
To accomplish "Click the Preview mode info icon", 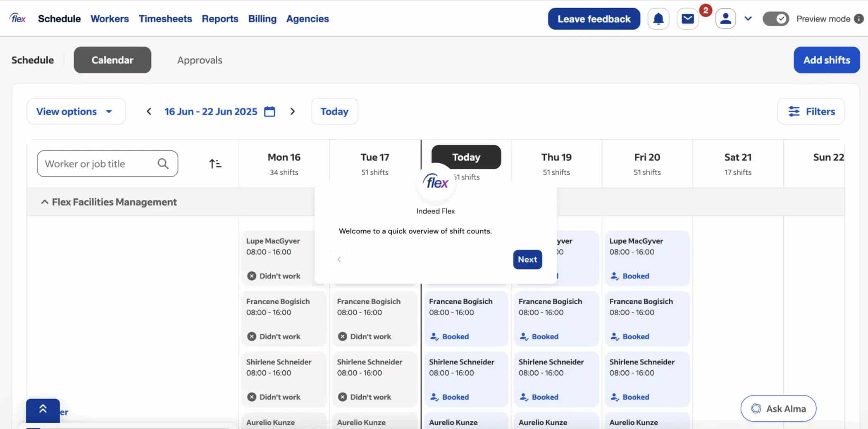I will [x=858, y=19].
